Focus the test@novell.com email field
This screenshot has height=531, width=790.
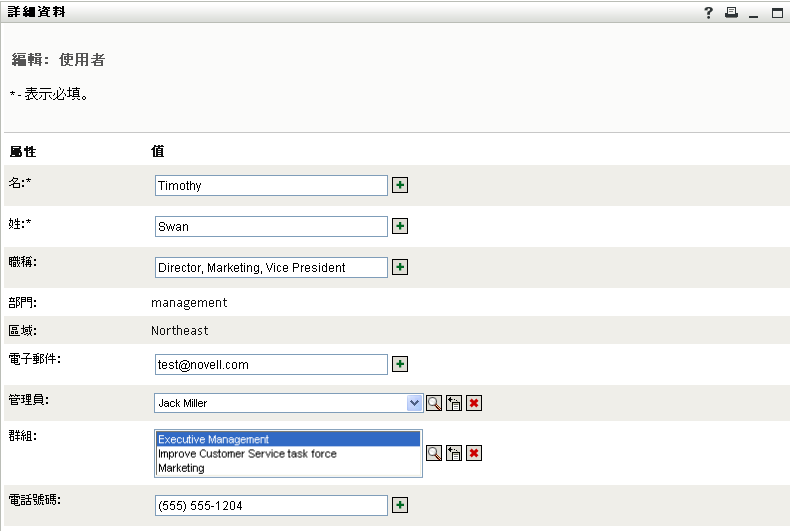(x=271, y=364)
